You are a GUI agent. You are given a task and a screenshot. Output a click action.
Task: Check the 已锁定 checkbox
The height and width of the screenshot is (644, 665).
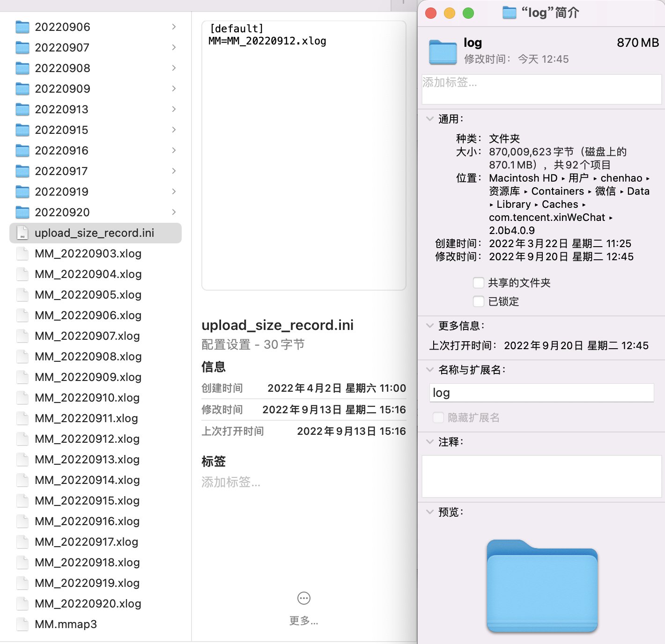[478, 301]
